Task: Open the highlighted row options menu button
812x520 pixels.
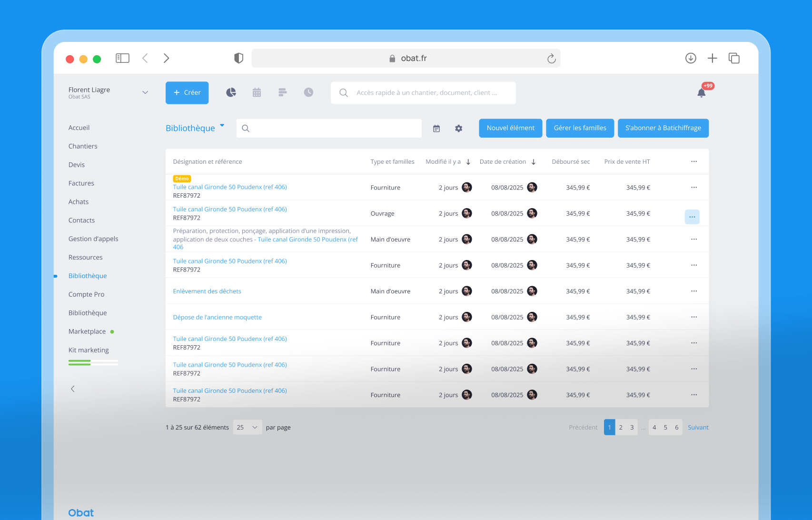Action: pos(692,217)
